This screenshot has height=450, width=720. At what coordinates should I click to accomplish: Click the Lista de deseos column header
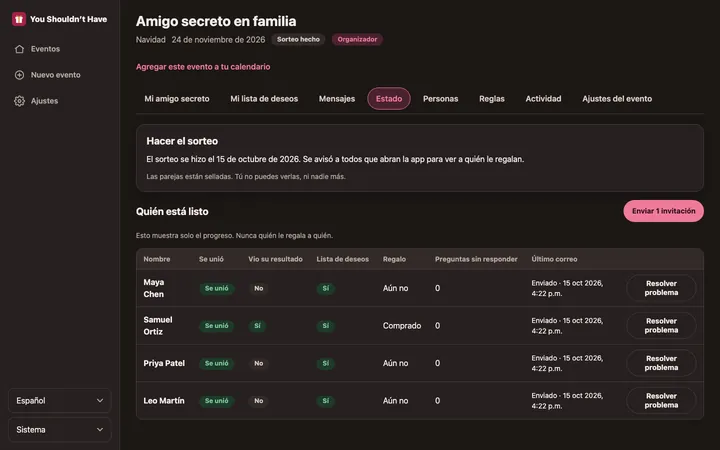click(343, 259)
